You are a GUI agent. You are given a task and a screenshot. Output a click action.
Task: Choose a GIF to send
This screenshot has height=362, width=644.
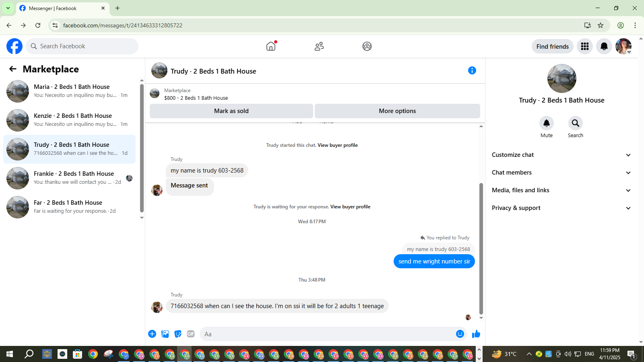(x=191, y=334)
